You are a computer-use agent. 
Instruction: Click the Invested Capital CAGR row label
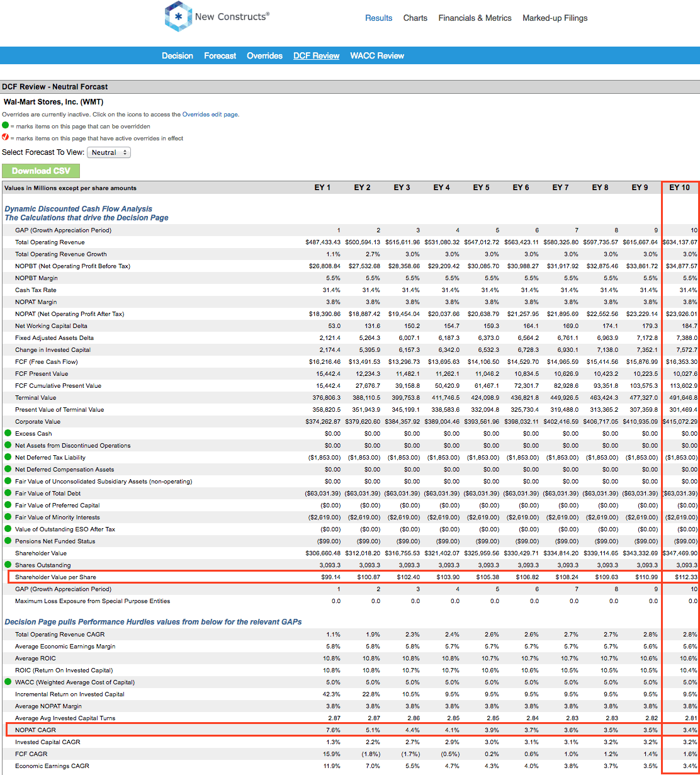tap(48, 742)
